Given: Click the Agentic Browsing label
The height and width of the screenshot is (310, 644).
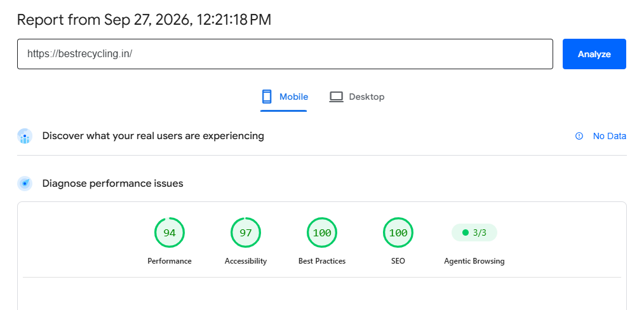Looking at the screenshot, I should coord(474,261).
